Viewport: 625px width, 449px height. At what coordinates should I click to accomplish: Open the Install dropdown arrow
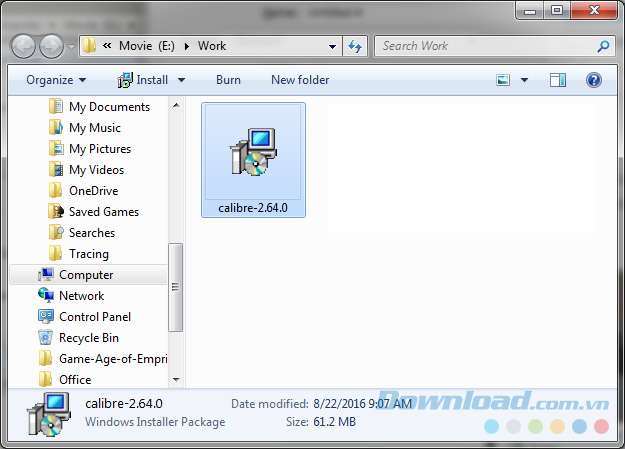(181, 80)
